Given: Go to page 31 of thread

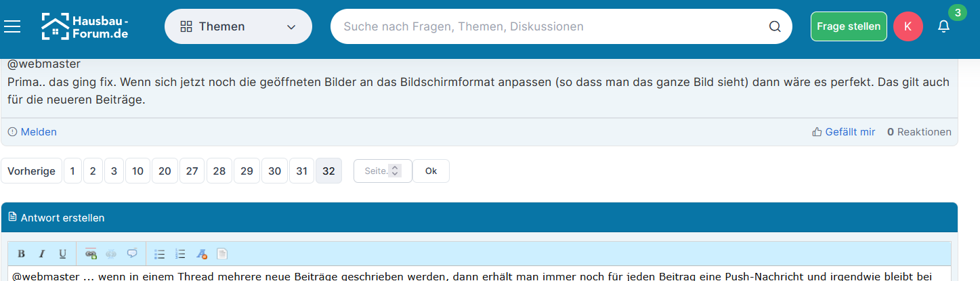Looking at the screenshot, I should pyautogui.click(x=301, y=171).
